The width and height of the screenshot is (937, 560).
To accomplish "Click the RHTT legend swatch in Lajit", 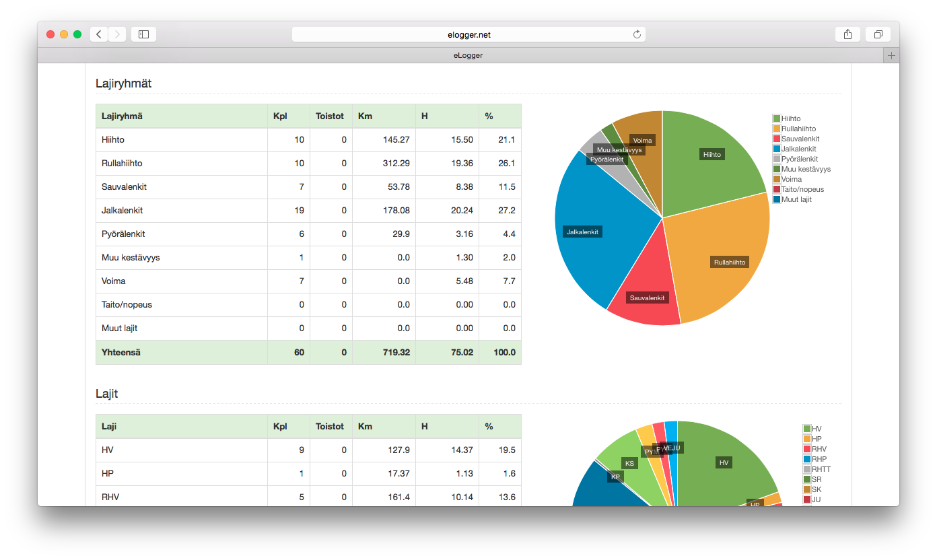I will 807,469.
